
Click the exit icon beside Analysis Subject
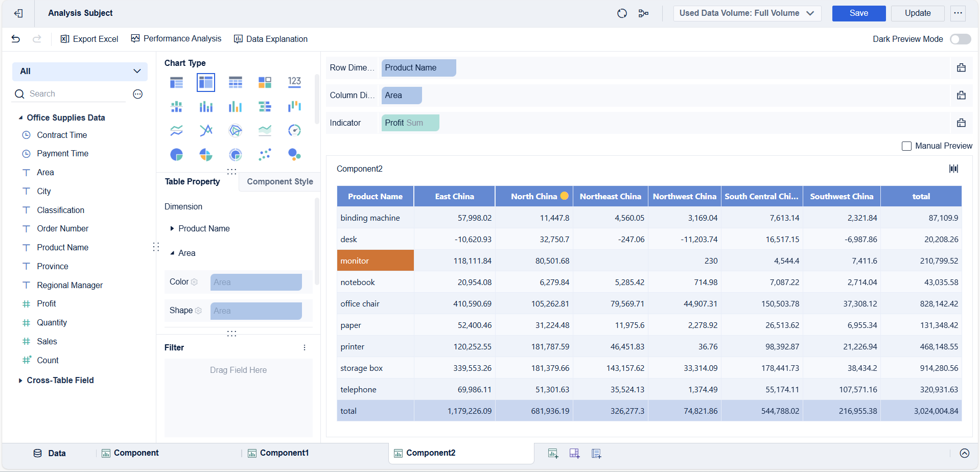tap(18, 13)
